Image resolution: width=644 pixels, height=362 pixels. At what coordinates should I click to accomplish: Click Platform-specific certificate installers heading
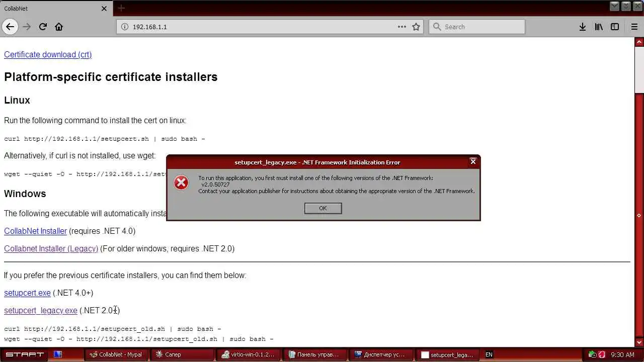coord(111,77)
